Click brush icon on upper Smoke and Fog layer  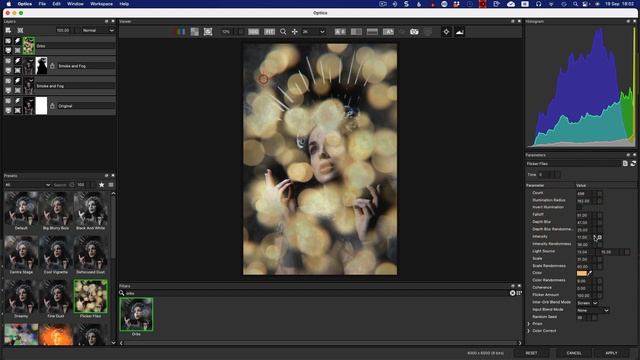[x=18, y=61]
